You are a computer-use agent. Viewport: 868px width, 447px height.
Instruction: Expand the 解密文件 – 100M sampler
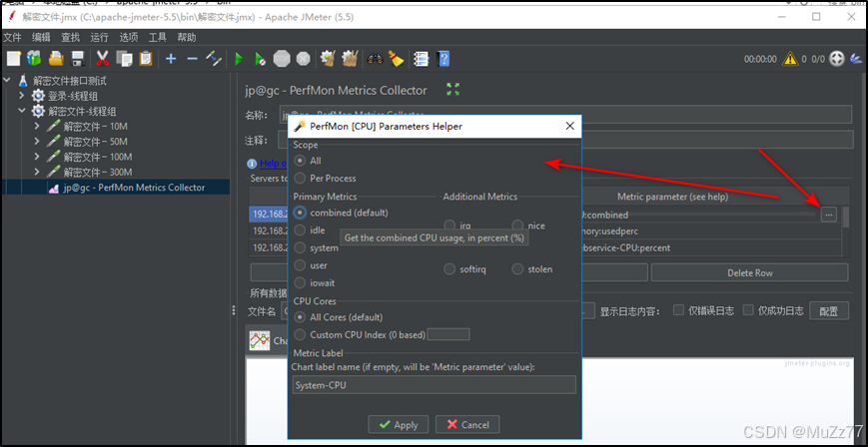(37, 157)
